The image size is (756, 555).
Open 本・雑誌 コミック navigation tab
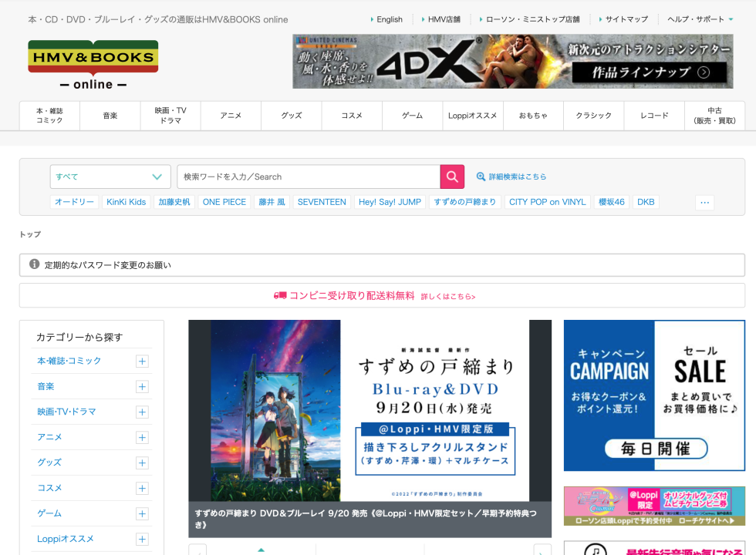click(x=49, y=116)
